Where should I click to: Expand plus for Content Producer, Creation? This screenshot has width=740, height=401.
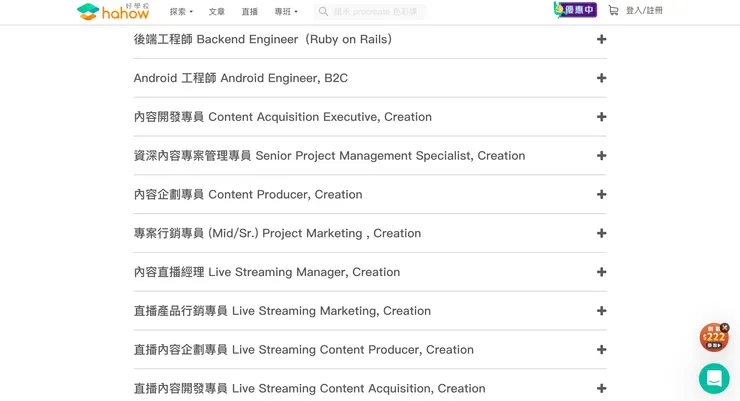(601, 194)
